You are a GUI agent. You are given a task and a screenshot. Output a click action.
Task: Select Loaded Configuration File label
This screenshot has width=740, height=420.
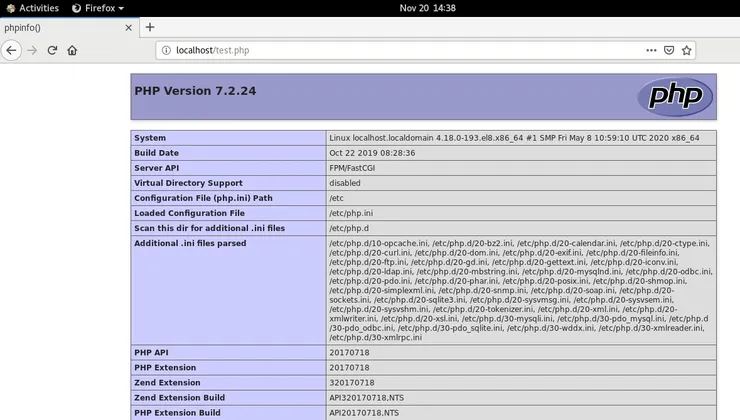[x=189, y=213]
